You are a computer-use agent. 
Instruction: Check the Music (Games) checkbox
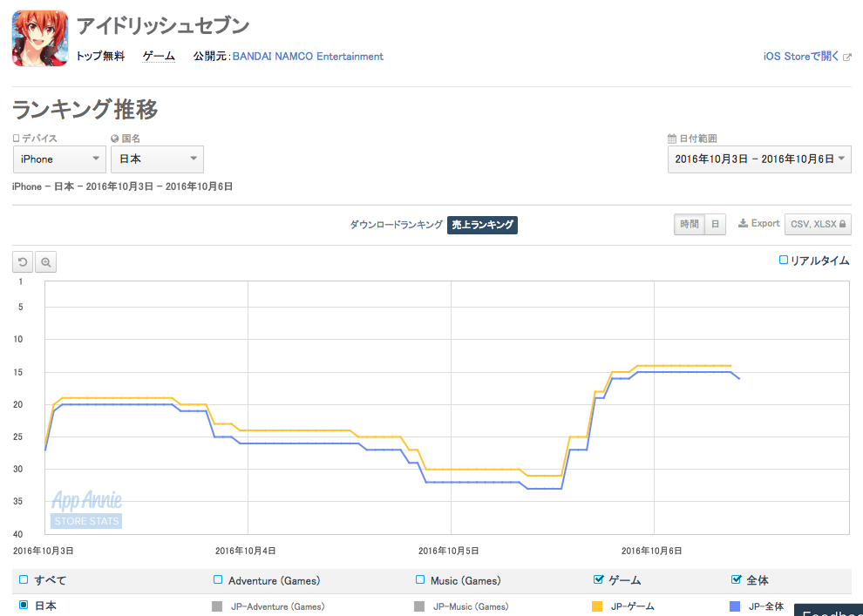point(420,579)
